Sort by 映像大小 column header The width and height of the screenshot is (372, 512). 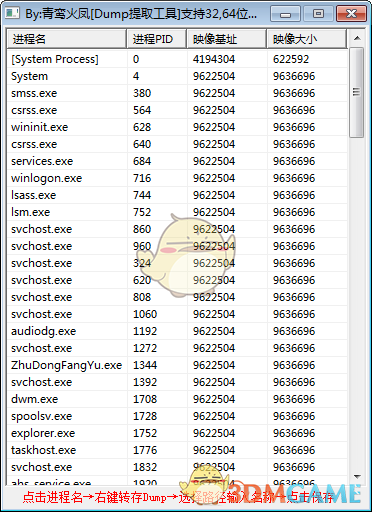pyautogui.click(x=306, y=39)
